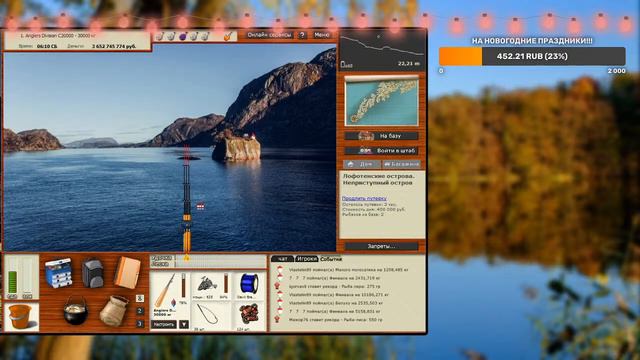The image size is (640, 360).
Task: Click the rod tension indicator bar with the yellow marker
Action: pos(220,261)
